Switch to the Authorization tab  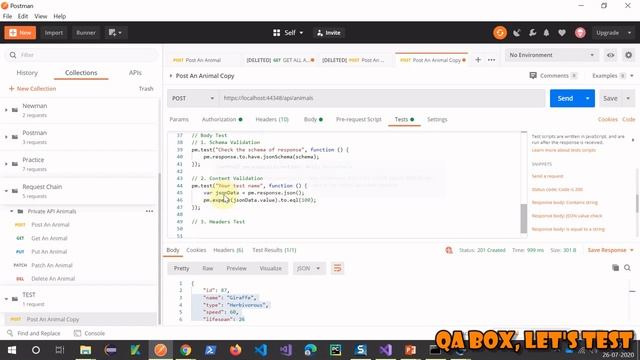click(222, 120)
